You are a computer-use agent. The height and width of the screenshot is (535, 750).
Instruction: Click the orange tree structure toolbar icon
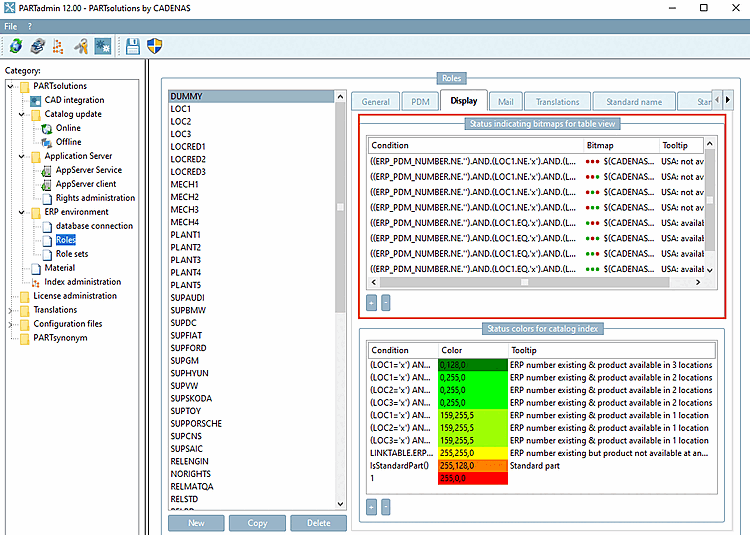pyautogui.click(x=59, y=46)
